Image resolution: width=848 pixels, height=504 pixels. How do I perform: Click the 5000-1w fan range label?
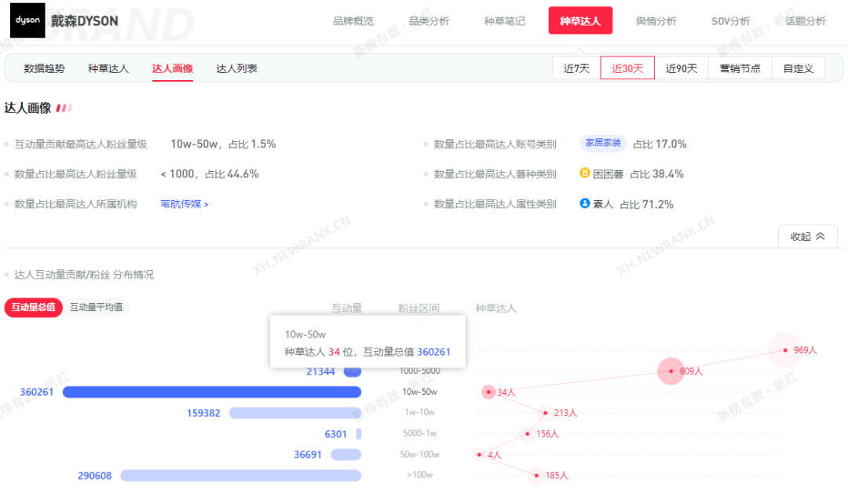pyautogui.click(x=419, y=433)
